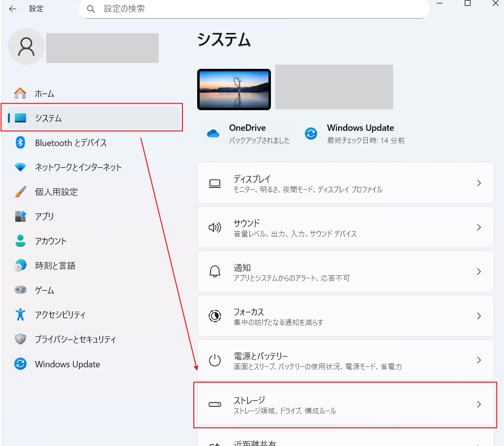504x446 pixels.
Task: Click the accessibility figure icon
Action: tap(20, 315)
